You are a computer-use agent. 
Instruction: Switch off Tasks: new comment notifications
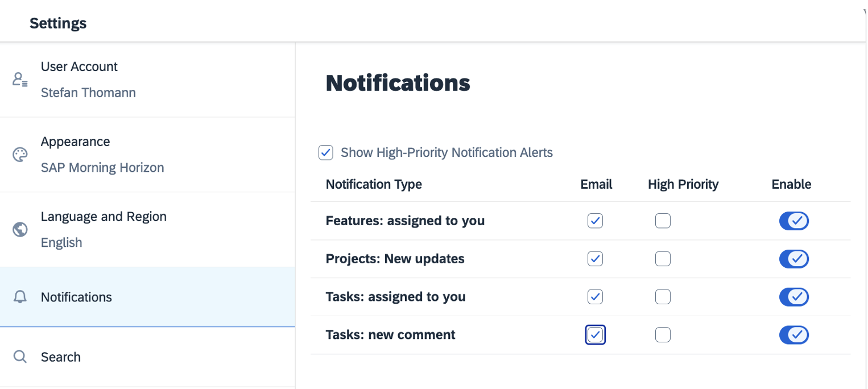(x=793, y=335)
